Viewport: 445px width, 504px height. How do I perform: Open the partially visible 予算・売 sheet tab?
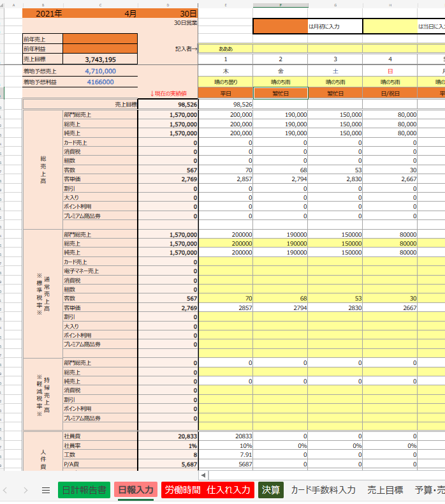[x=429, y=490]
